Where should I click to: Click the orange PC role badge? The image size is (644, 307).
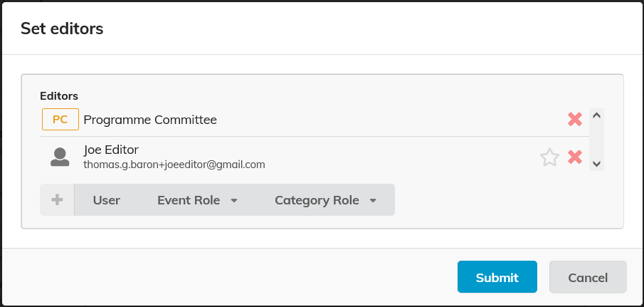coord(60,120)
